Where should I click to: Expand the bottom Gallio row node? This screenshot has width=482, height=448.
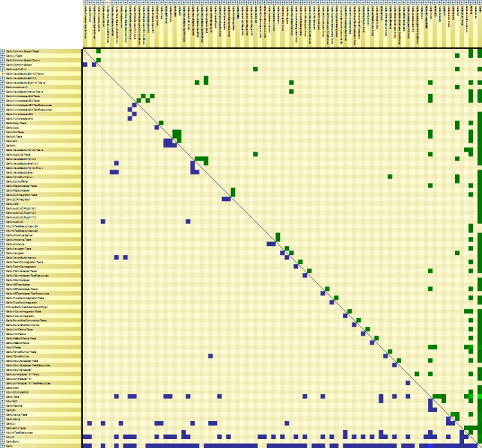click(x=2, y=446)
